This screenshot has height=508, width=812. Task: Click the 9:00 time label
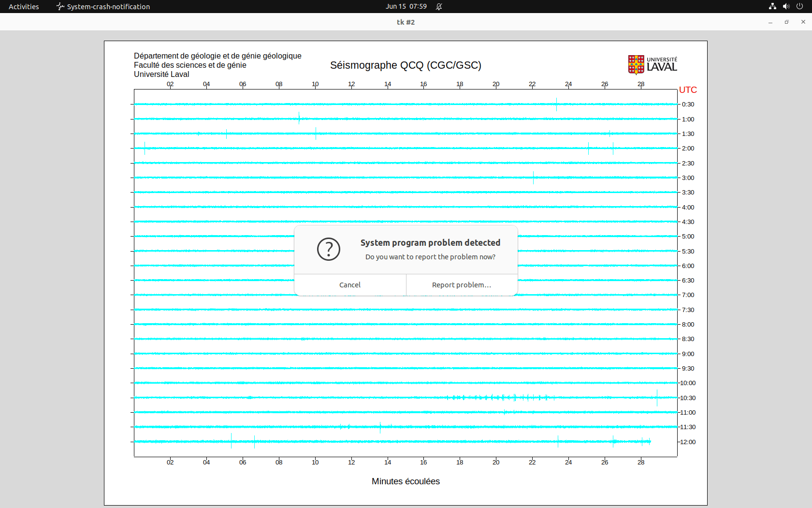688,354
